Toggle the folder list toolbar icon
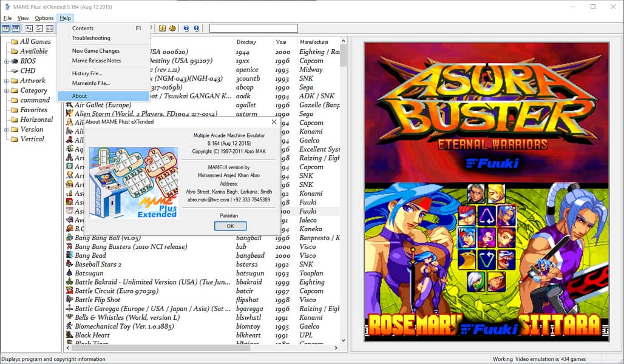The height and width of the screenshot is (364, 624). (5, 29)
